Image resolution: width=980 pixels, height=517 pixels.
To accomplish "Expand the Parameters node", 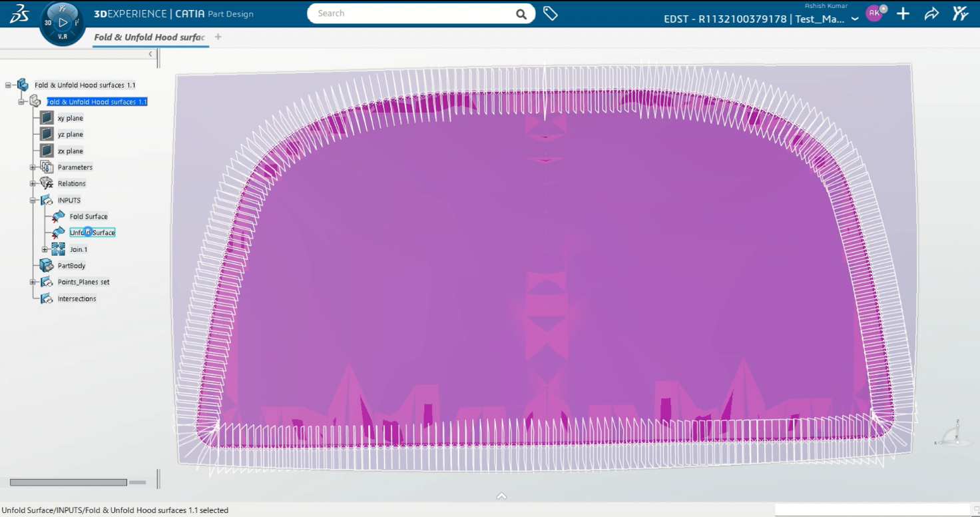I will click(x=33, y=167).
